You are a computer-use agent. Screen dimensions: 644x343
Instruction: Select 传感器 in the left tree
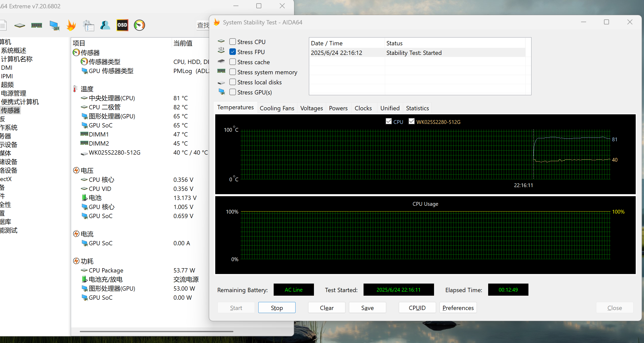[10, 111]
